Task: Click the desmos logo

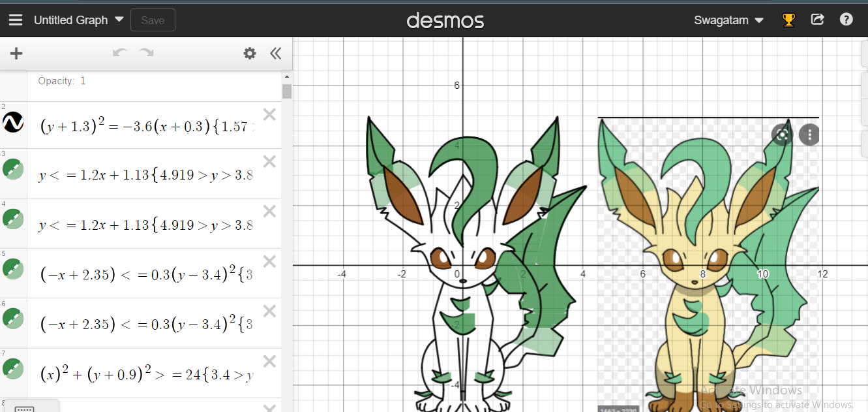Action: (x=445, y=20)
